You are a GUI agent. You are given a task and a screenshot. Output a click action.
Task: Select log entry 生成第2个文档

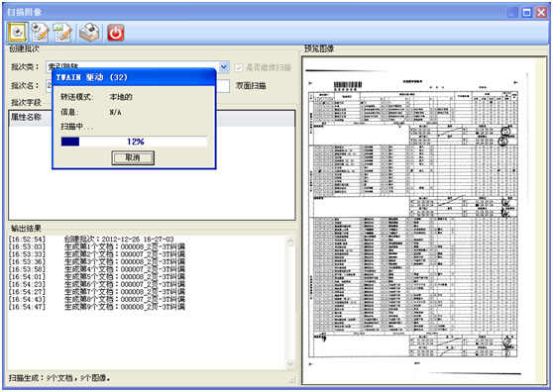point(125,254)
